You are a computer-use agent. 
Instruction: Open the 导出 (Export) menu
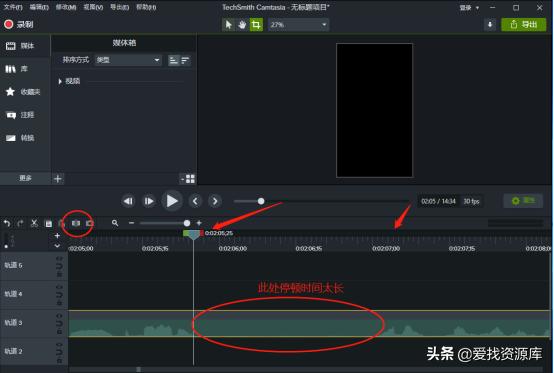119,7
